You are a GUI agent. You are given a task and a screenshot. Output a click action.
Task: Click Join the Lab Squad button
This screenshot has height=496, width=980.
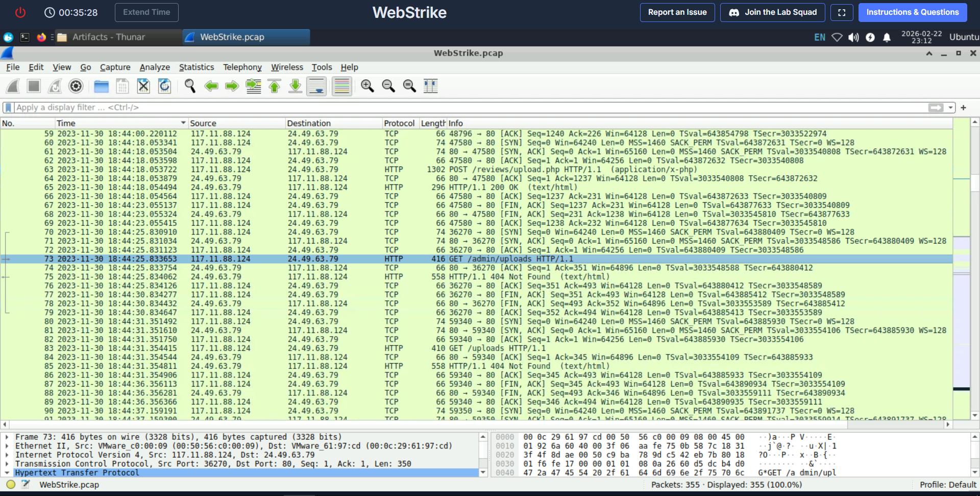tap(773, 12)
